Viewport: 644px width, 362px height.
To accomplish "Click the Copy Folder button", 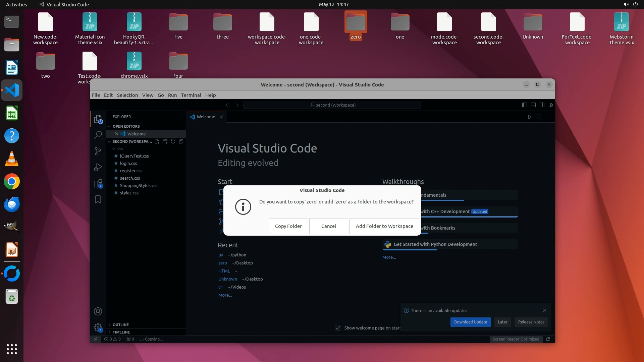I will tap(288, 226).
